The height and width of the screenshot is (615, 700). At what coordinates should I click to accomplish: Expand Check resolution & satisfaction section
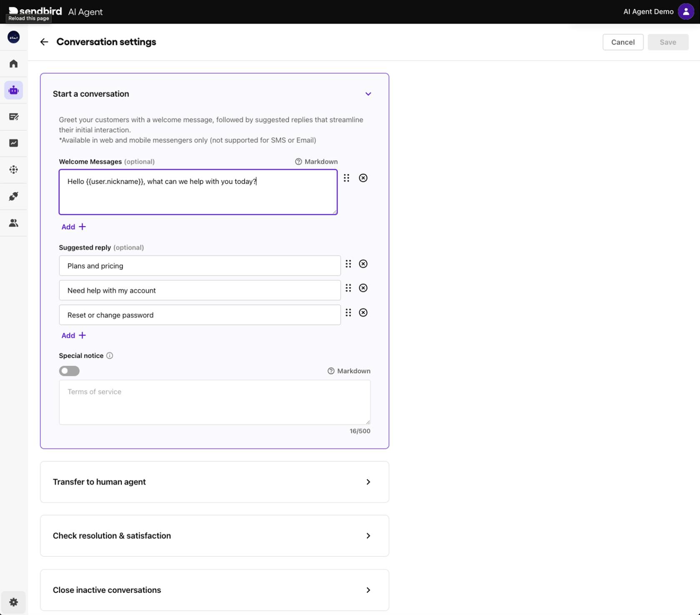(368, 536)
